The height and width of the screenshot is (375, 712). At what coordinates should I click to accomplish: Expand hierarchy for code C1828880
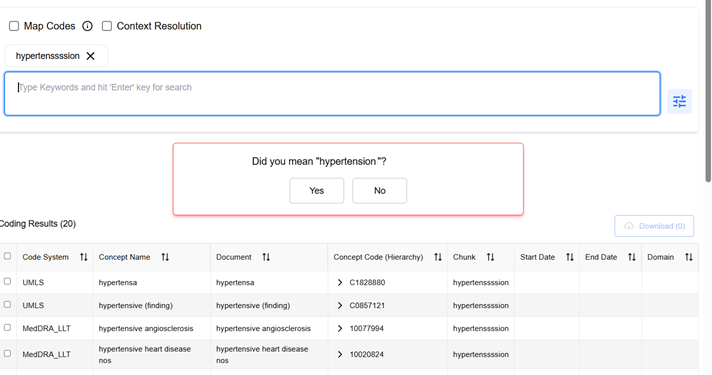point(340,282)
